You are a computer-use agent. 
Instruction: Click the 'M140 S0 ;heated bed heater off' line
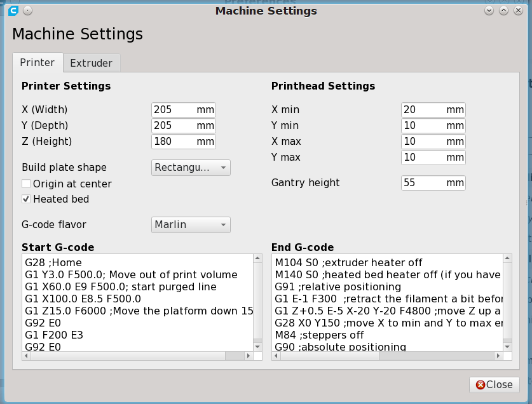coord(388,275)
